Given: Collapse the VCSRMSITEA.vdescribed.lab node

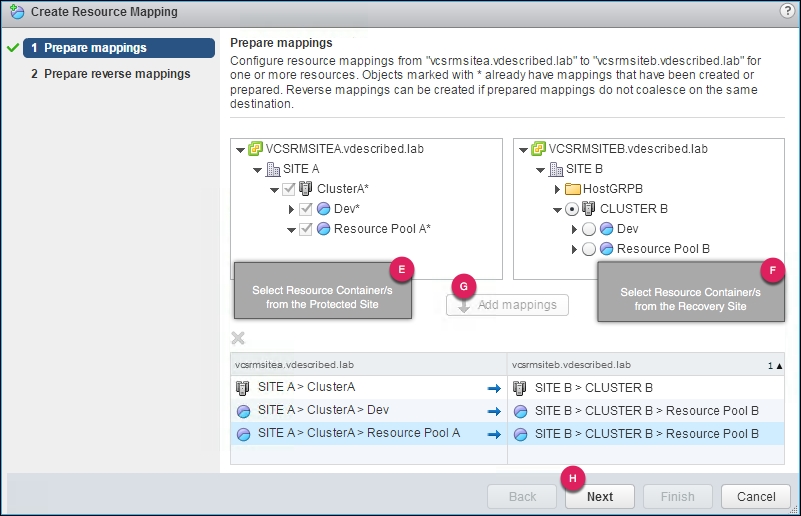Looking at the screenshot, I should (x=240, y=150).
